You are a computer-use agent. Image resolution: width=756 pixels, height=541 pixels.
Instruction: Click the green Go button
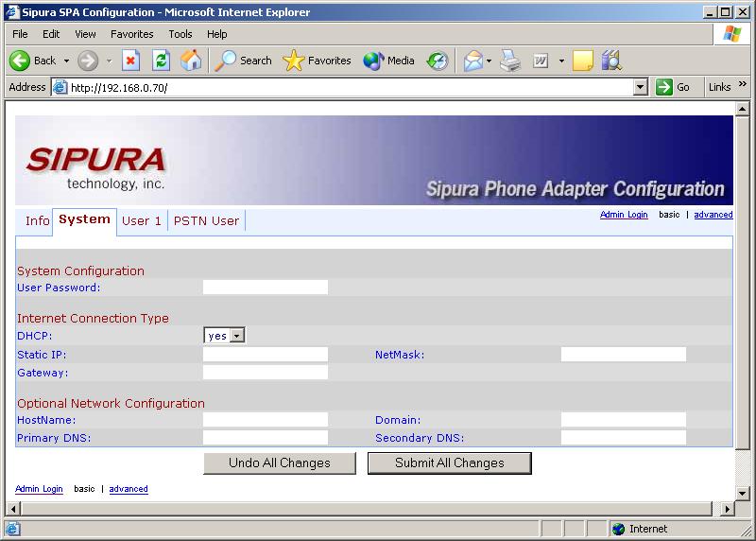673,87
